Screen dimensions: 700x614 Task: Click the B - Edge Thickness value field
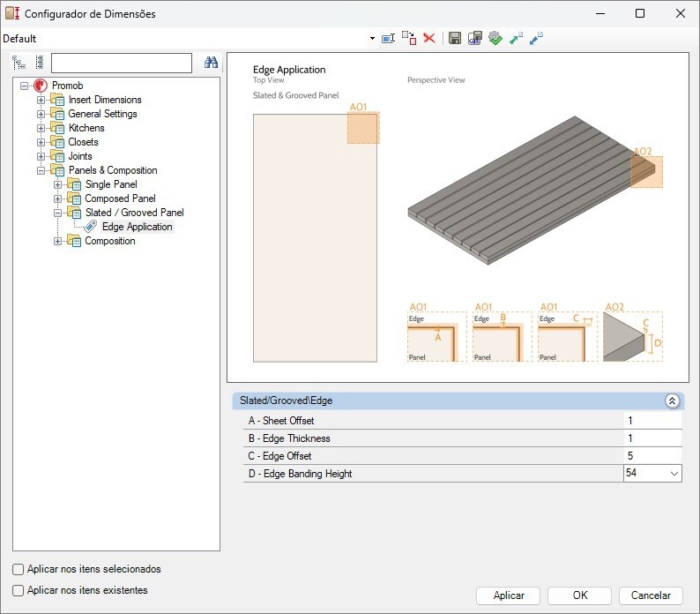652,438
